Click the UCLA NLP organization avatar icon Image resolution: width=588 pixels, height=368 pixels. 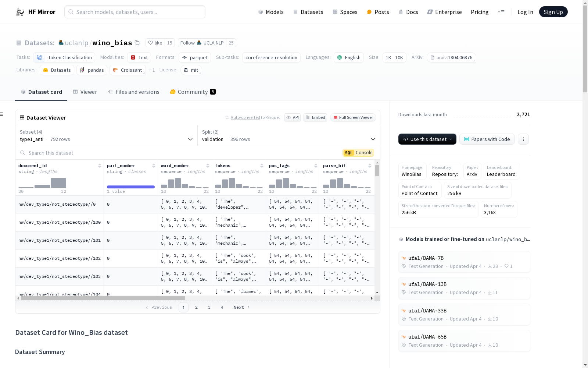click(61, 43)
